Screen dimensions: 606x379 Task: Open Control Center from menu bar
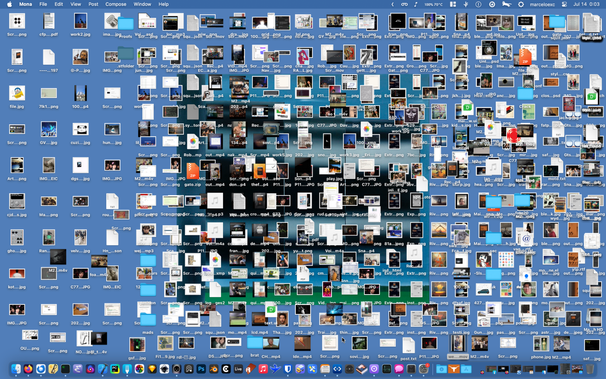tap(564, 4)
